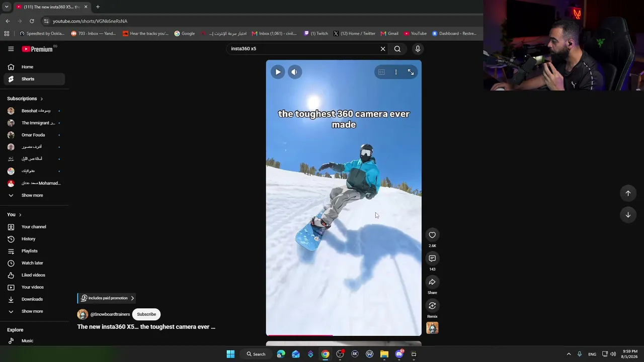The height and width of the screenshot is (362, 644).
Task: Open watch History
Action: click(x=34, y=239)
